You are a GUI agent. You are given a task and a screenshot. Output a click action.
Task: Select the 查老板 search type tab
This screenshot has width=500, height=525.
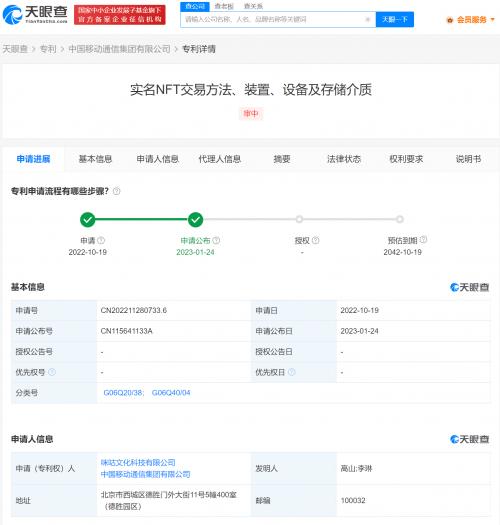tap(224, 6)
